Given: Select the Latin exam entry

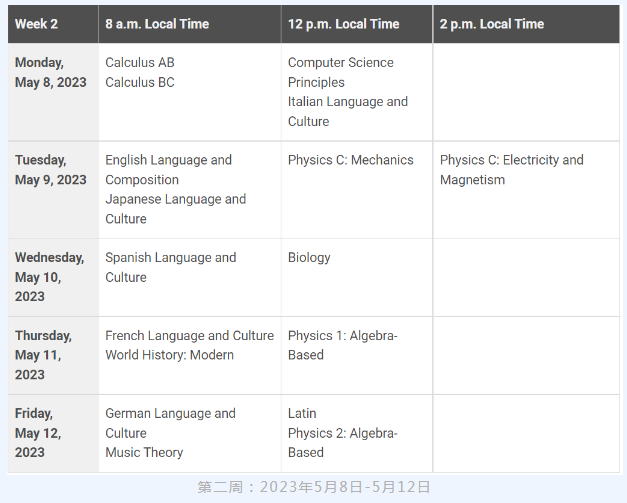Looking at the screenshot, I should pyautogui.click(x=302, y=413).
